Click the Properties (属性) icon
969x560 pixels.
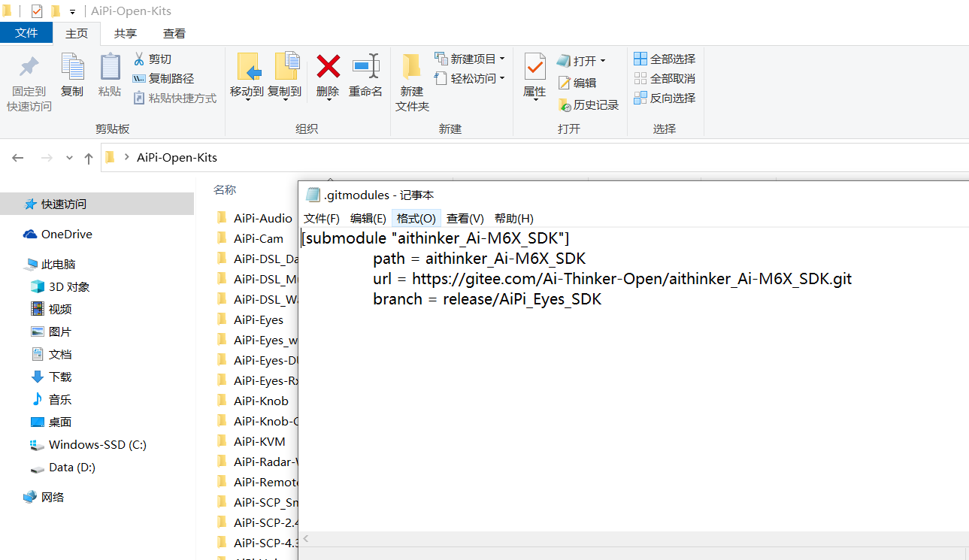534,66
